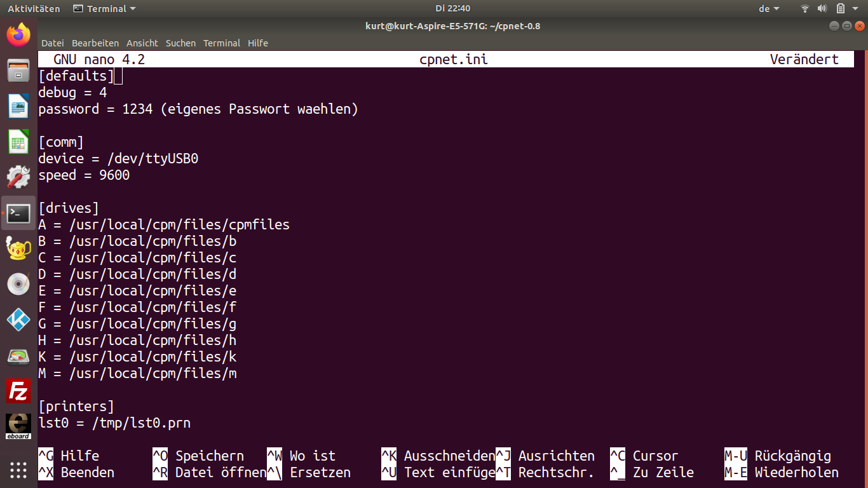Open the disc burner dock icon
The height and width of the screenshot is (488, 868).
click(x=18, y=284)
